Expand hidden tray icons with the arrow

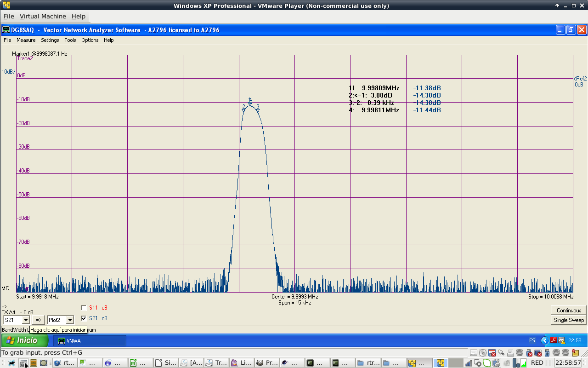(544, 341)
